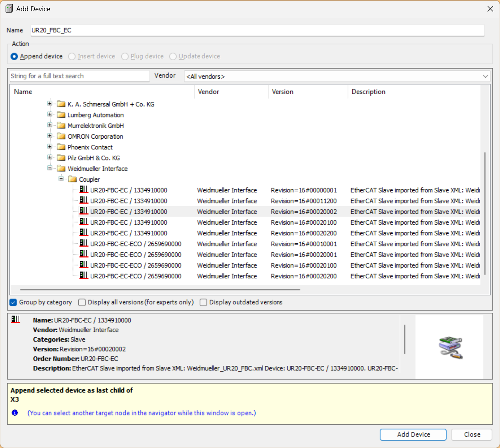Screen dimensions: 500x448
Task: Click the Coupler folder icon
Action: [72, 179]
